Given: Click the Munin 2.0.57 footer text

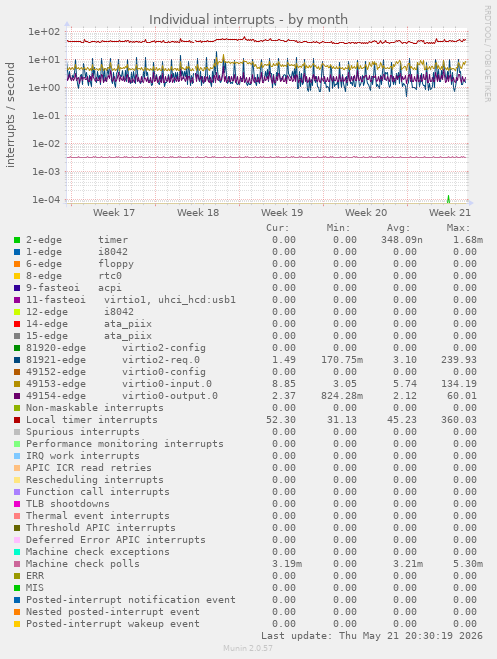Looking at the screenshot, I should click(248, 648).
